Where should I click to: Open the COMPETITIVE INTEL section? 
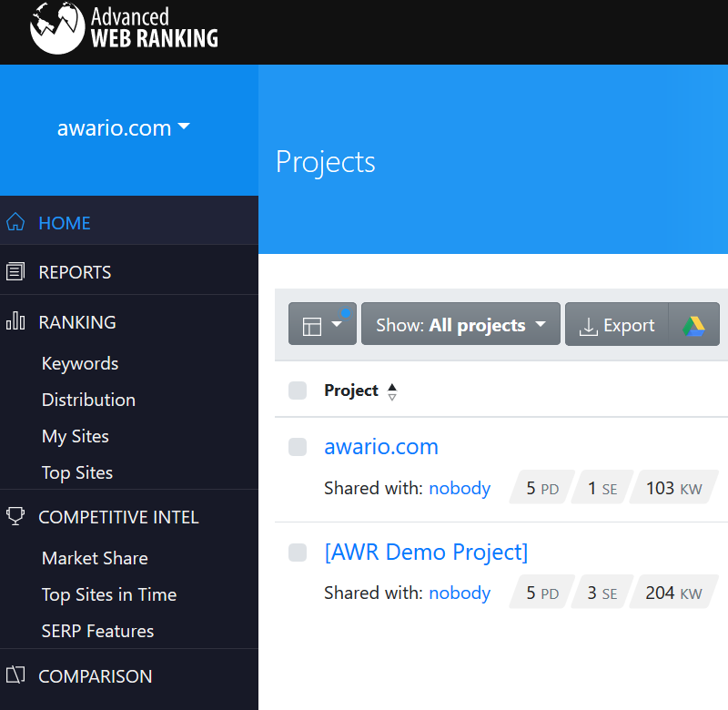(118, 517)
